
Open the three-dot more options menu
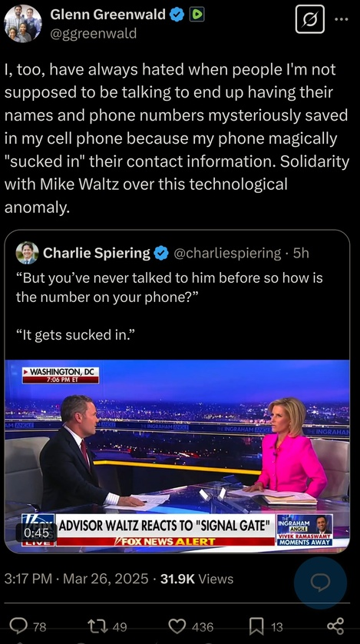[x=341, y=19]
